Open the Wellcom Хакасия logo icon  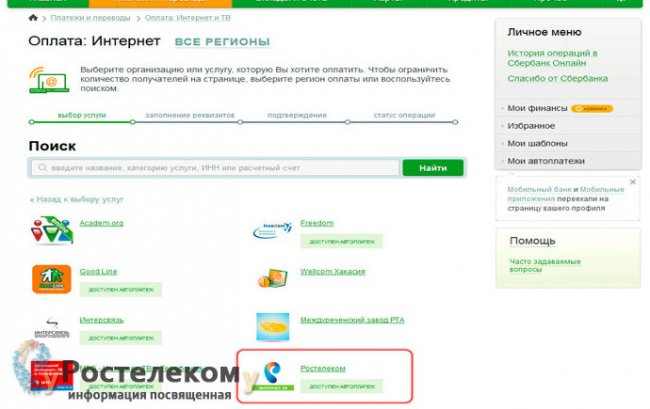pos(272,278)
